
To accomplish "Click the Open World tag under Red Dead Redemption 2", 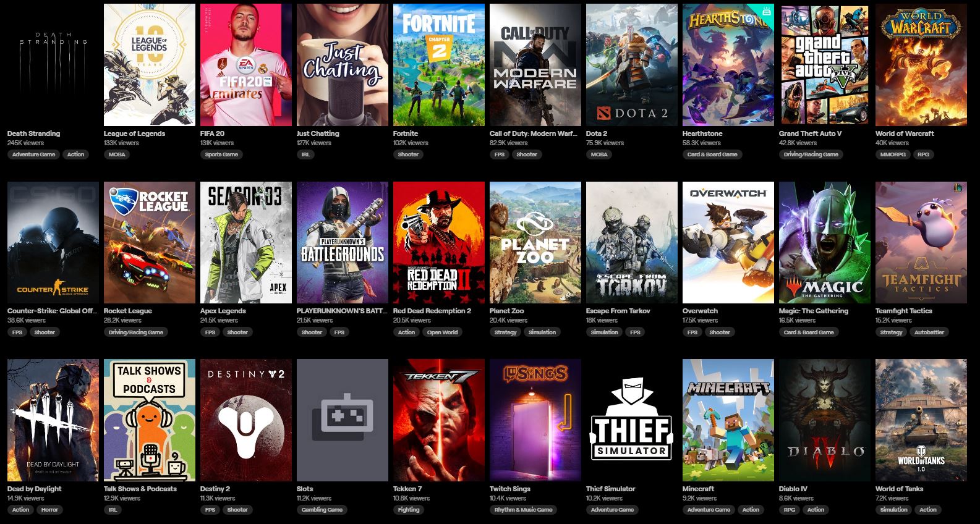I will (x=442, y=332).
